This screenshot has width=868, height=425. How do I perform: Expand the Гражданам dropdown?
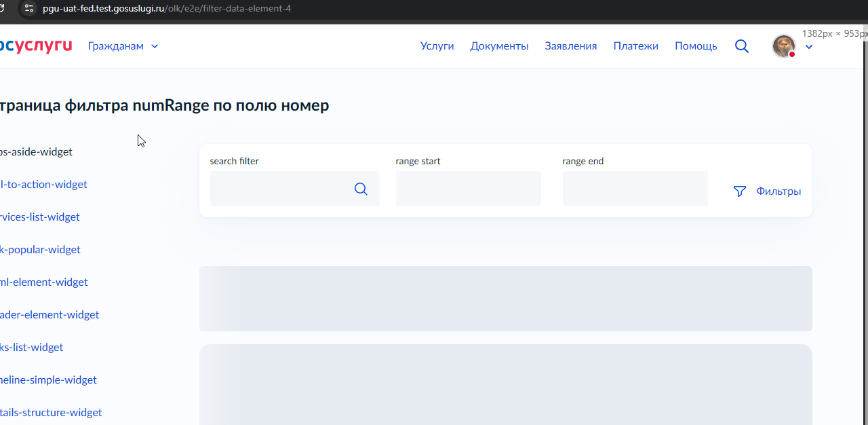(x=123, y=46)
